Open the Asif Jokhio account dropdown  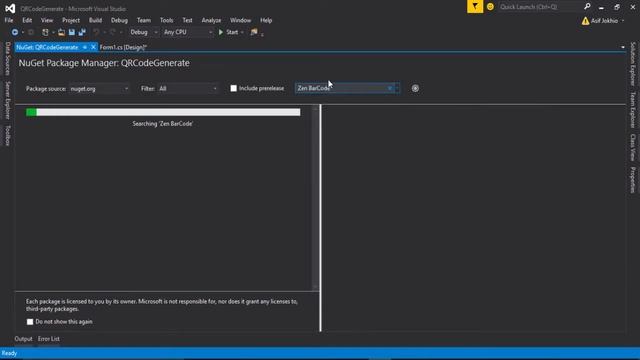point(623,21)
